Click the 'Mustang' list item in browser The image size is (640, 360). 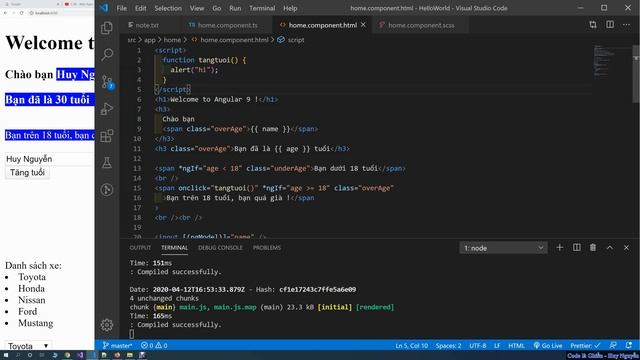36,323
